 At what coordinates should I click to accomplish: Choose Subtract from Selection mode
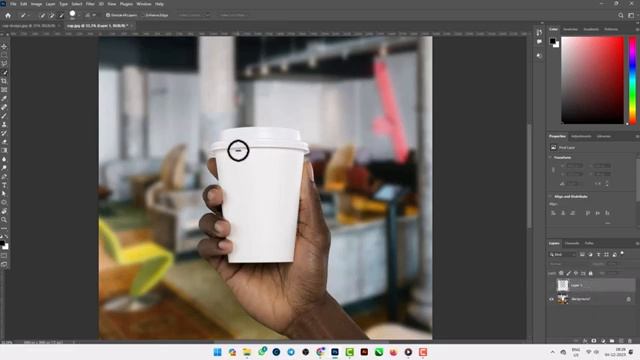click(62, 15)
